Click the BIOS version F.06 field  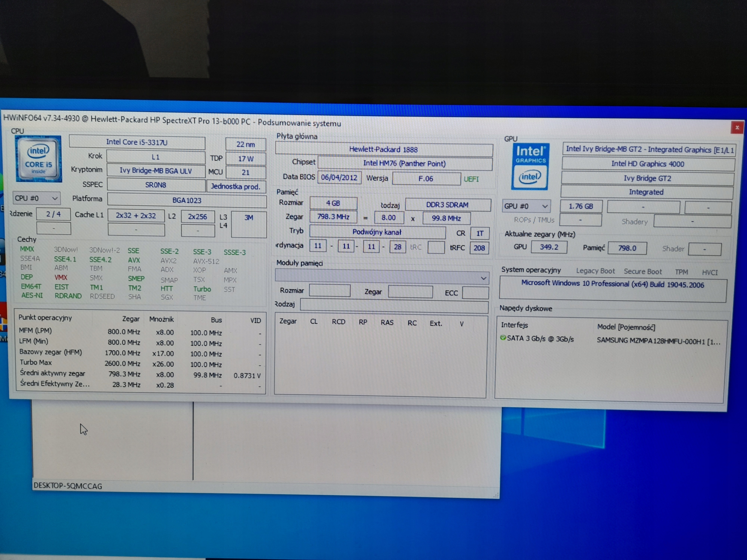(426, 178)
